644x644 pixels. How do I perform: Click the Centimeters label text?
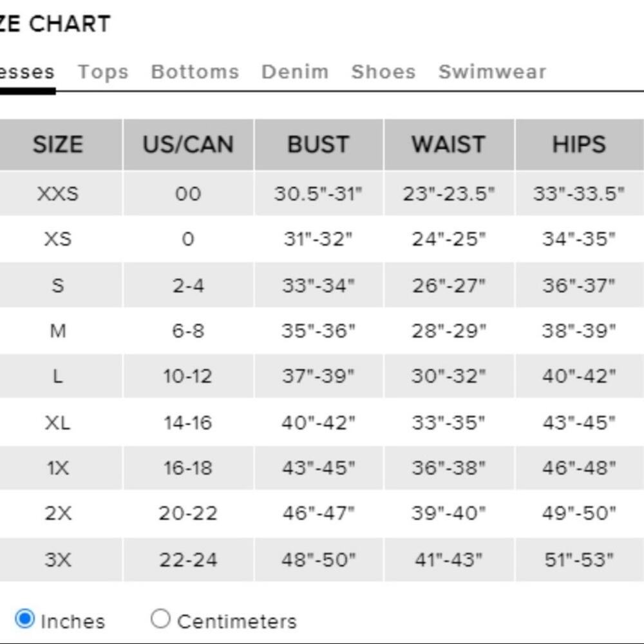coord(237,621)
